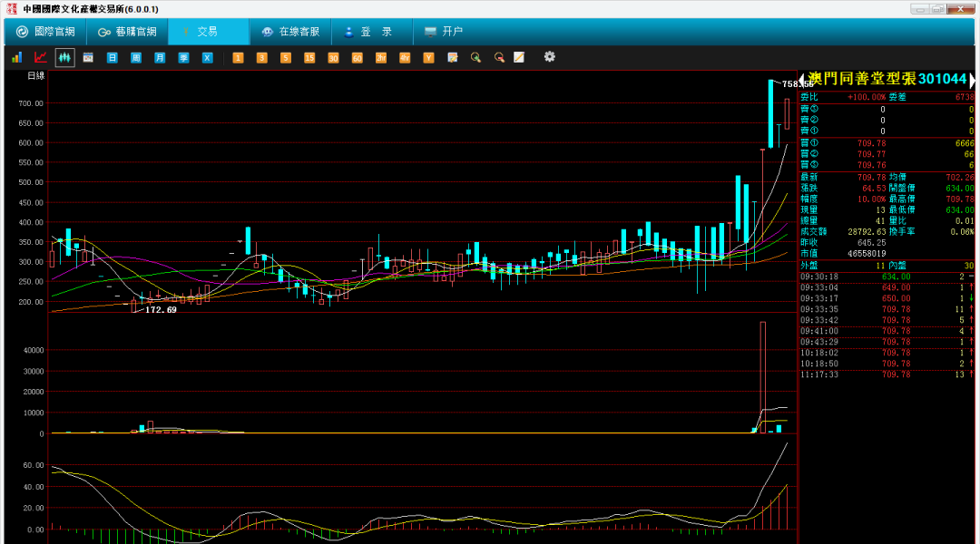Image resolution: width=980 pixels, height=544 pixels.
Task: Select the 均價 value 702.26
Action: pyautogui.click(x=960, y=178)
